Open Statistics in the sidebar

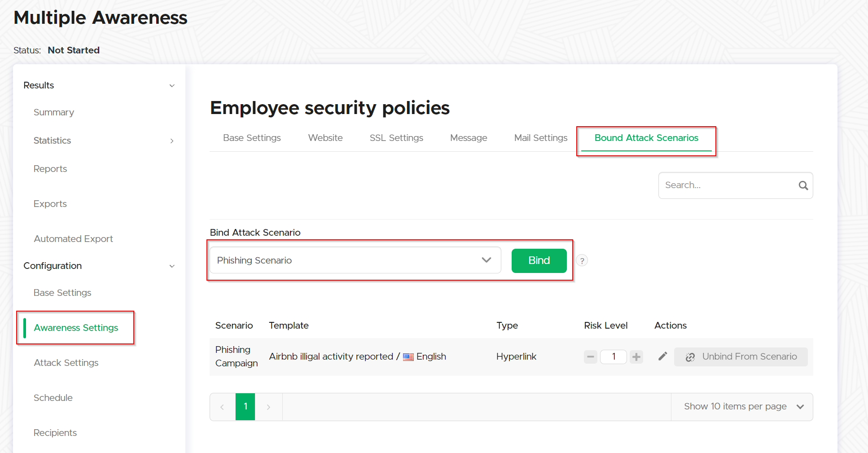click(52, 141)
